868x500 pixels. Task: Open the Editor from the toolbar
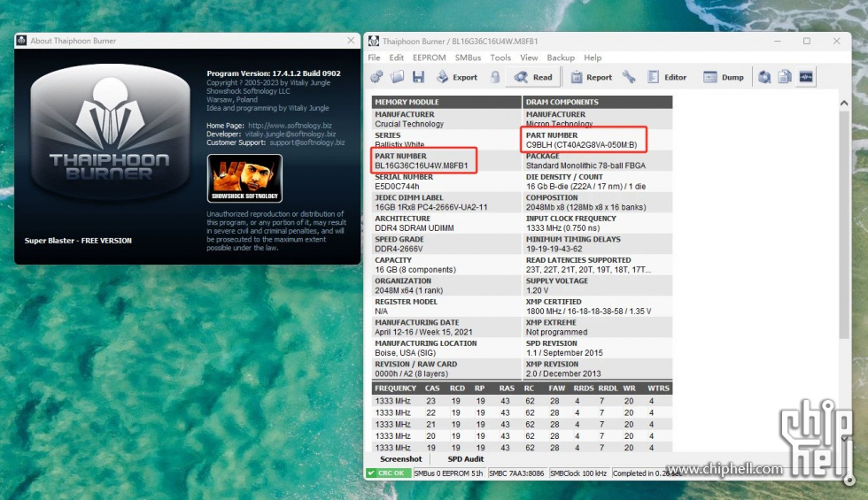click(x=667, y=77)
